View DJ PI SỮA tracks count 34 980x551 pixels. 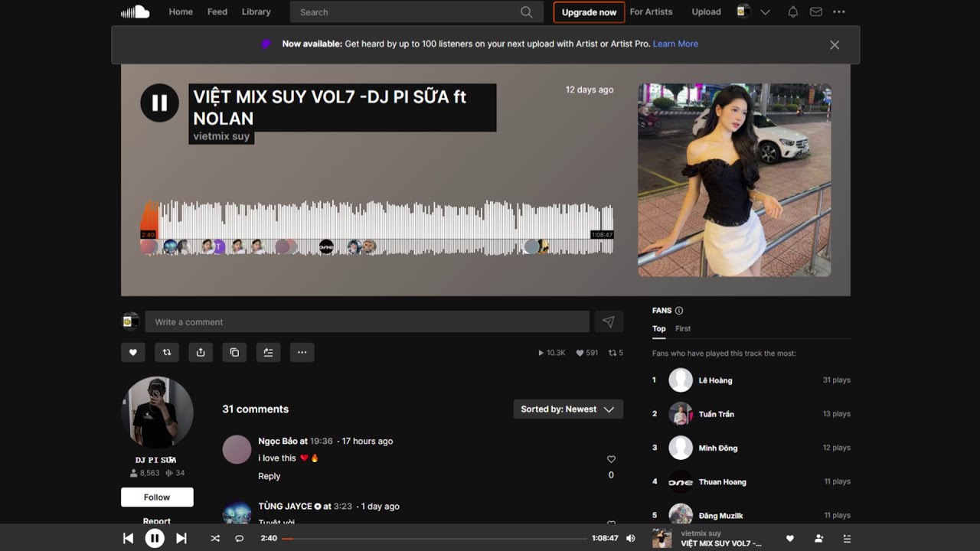point(175,473)
